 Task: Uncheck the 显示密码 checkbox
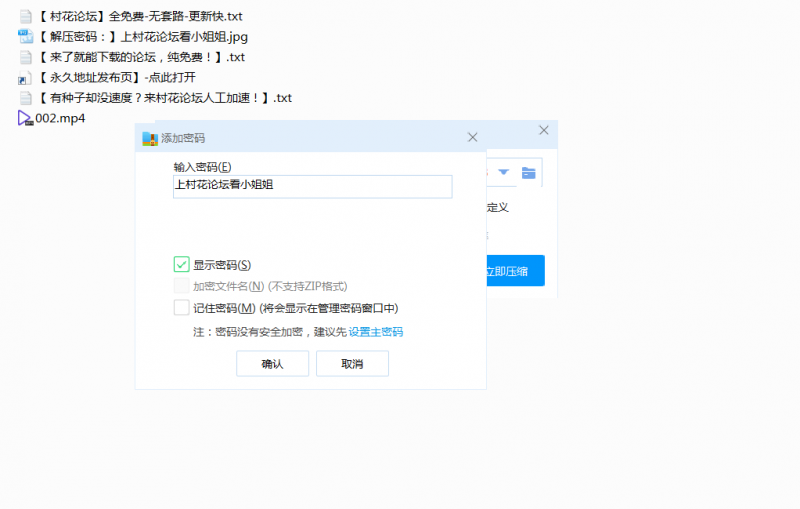pyautogui.click(x=181, y=265)
